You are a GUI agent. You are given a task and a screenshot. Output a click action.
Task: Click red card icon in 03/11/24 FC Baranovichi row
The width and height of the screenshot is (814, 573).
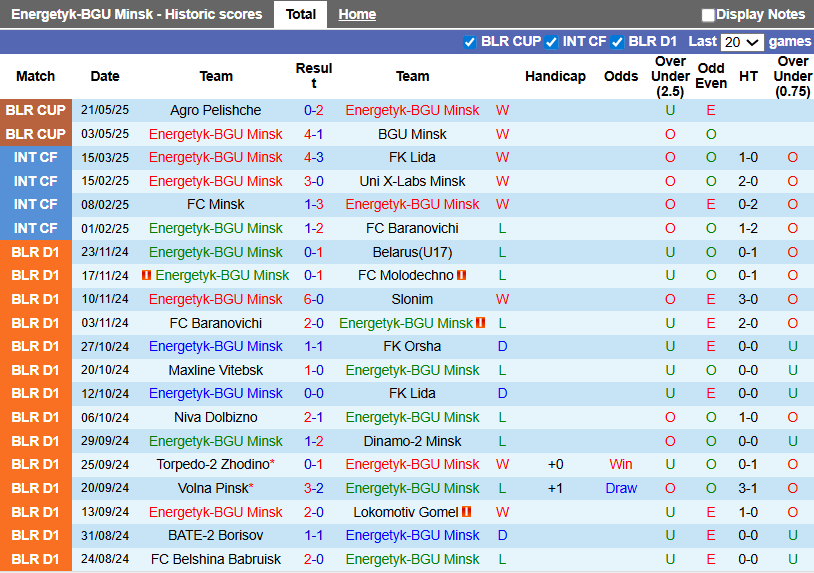coord(481,323)
